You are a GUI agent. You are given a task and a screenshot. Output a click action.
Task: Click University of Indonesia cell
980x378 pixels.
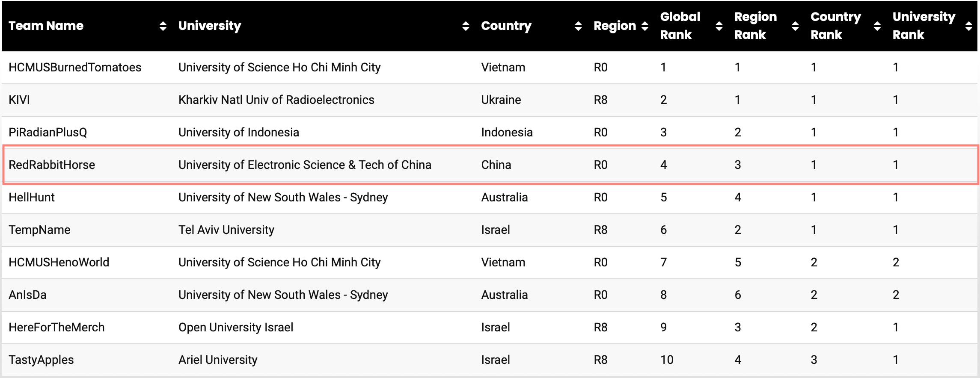pyautogui.click(x=239, y=133)
